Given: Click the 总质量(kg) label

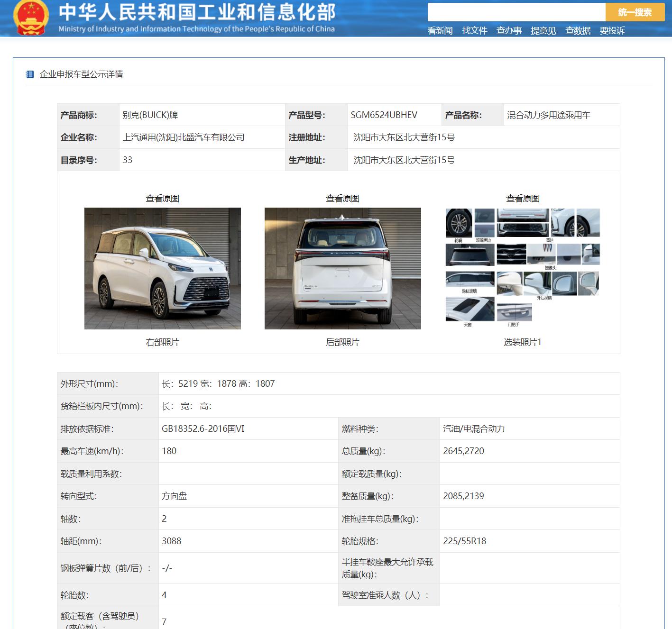Looking at the screenshot, I should (x=364, y=451).
